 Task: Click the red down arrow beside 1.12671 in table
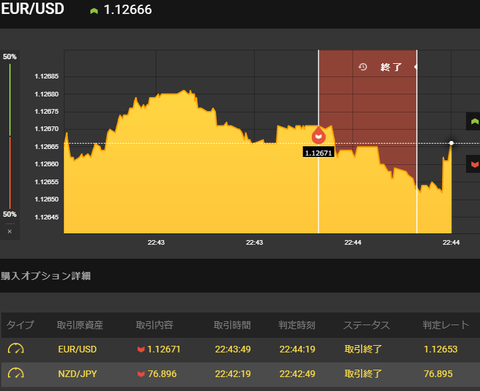pos(141,349)
